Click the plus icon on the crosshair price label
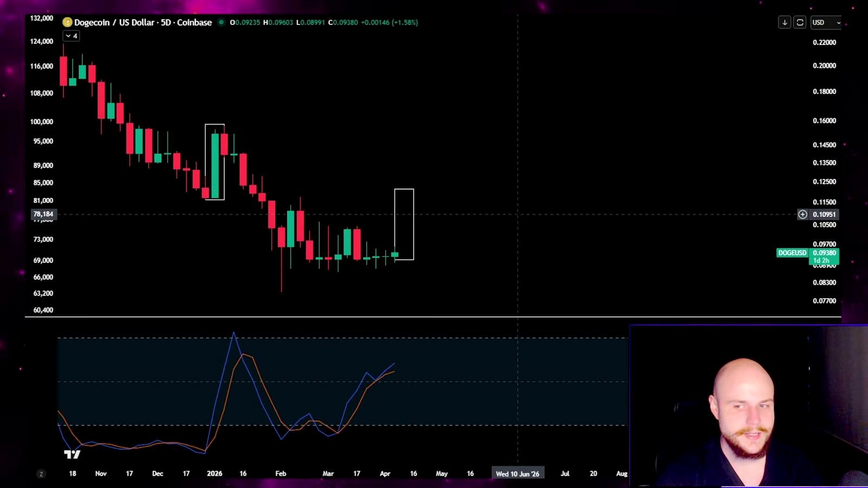Viewport: 868px width, 488px height. click(802, 215)
